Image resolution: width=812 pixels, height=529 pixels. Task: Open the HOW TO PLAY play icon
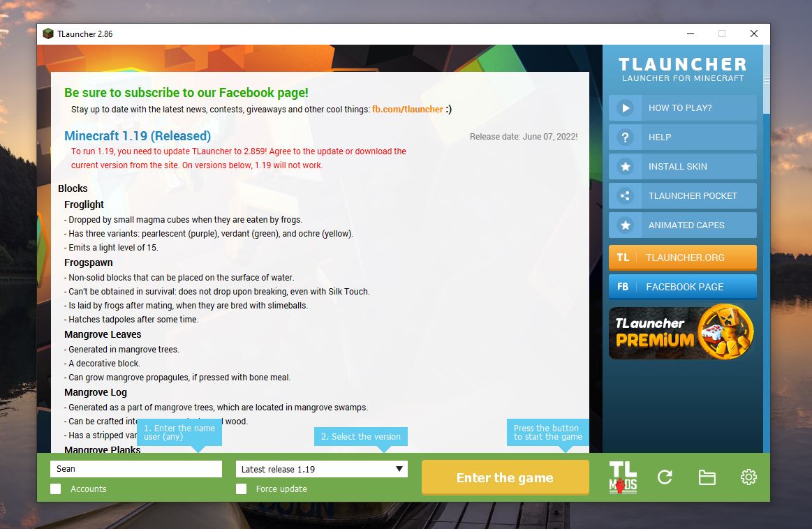[x=625, y=107]
